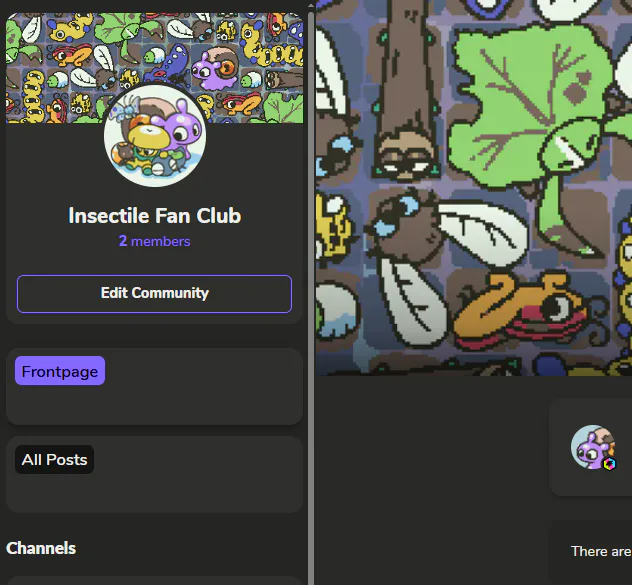Viewport: 632px width, 585px height.
Task: Click the post card beside the user avatar
Action: 591,447
